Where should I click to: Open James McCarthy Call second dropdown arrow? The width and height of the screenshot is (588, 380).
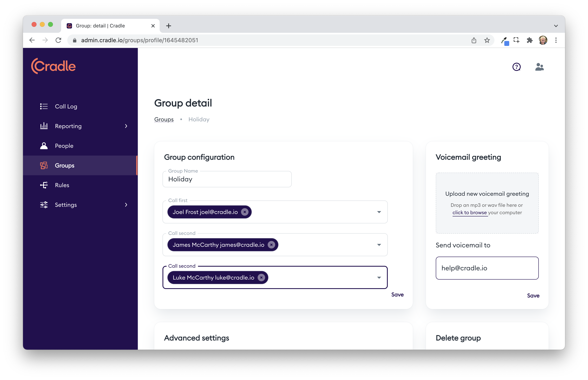379,245
